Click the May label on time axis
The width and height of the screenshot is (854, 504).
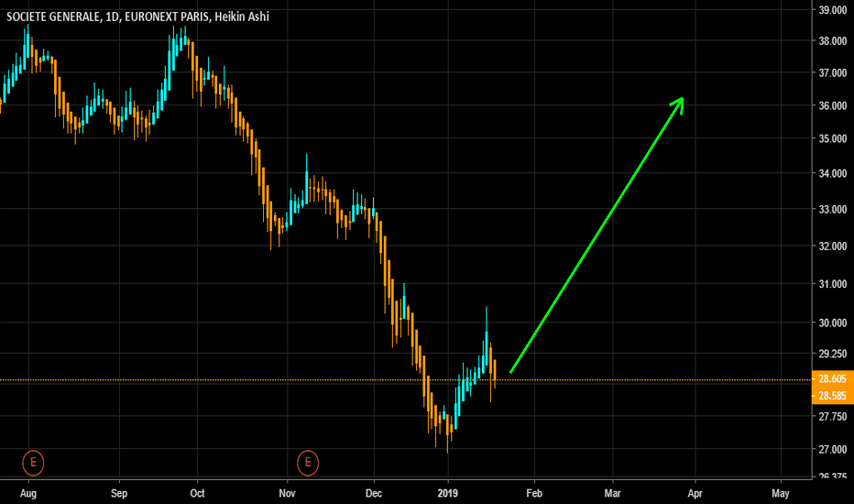pos(781,494)
